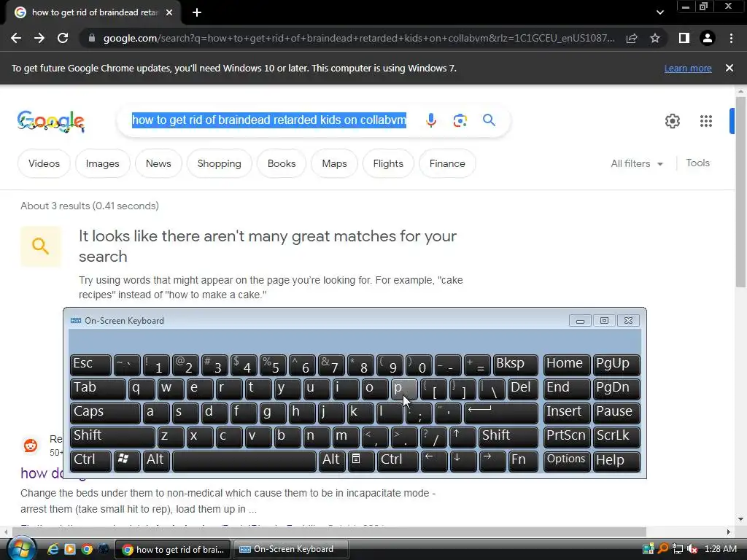Toggle the left Shift key on On-Screen Keyboard
The image size is (747, 560).
[x=112, y=436]
